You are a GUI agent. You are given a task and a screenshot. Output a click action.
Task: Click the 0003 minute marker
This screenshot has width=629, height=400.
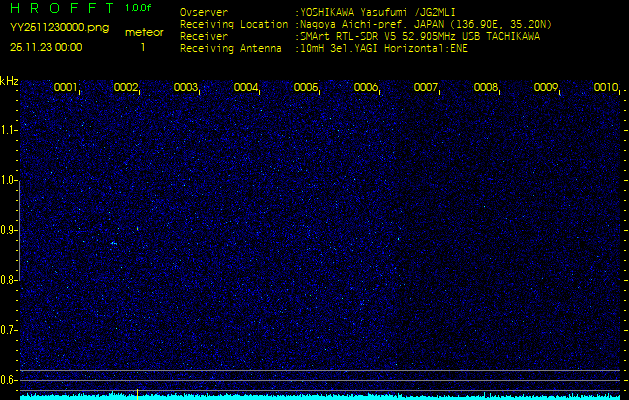pyautogui.click(x=186, y=88)
